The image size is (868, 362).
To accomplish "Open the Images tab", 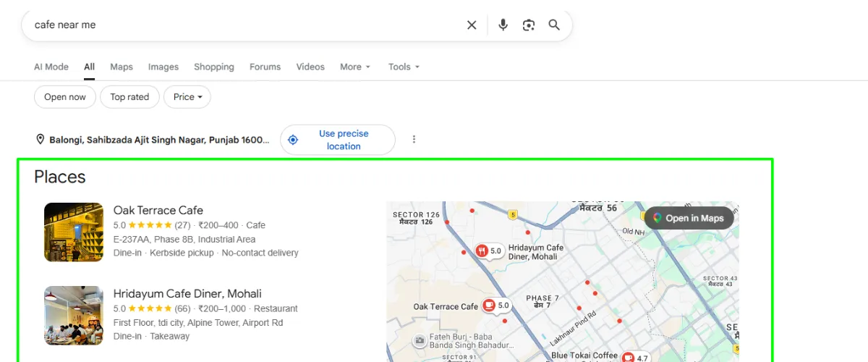I will [163, 67].
